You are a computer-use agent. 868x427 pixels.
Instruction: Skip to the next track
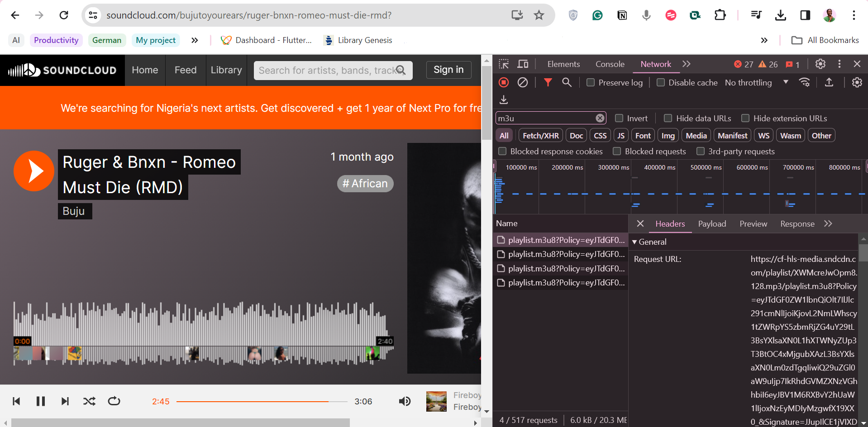point(65,401)
